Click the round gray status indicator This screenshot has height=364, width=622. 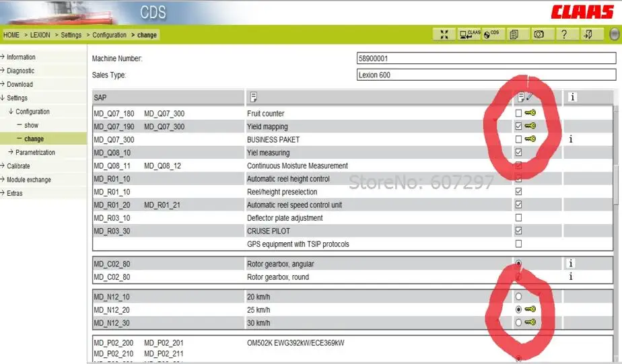[x=614, y=34]
